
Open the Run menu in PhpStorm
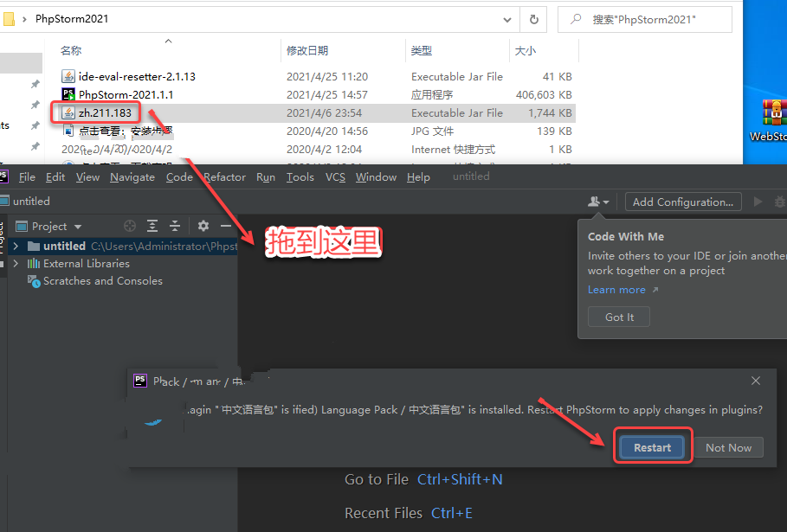266,177
